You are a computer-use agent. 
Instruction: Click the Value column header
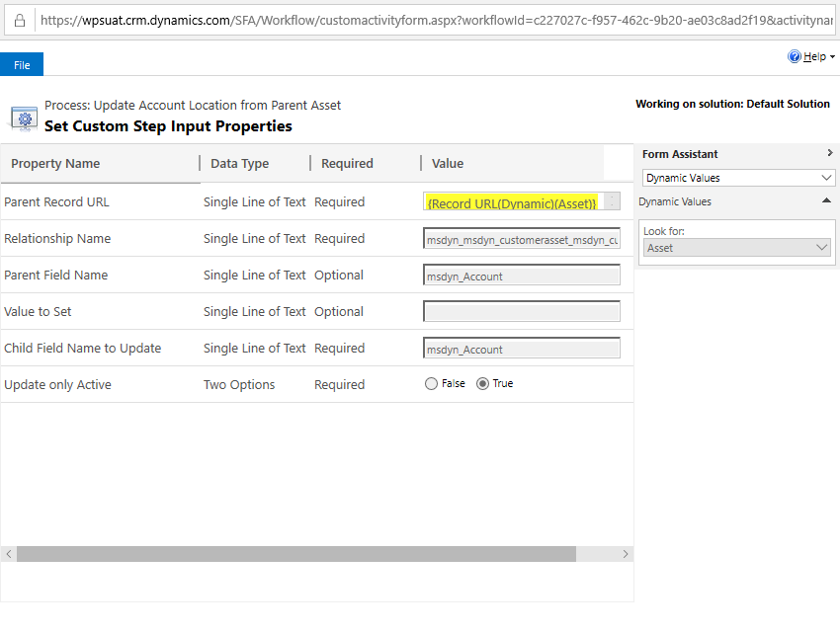[x=448, y=163]
